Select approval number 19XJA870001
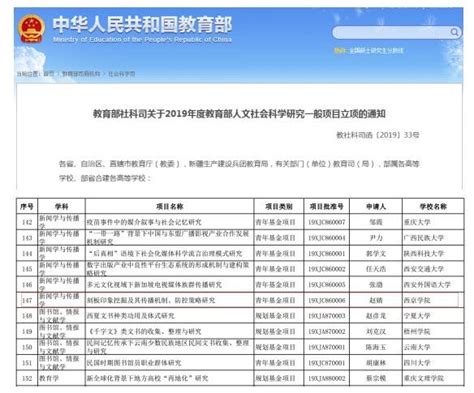Image resolution: width=474 pixels, height=393 pixels. 326,347
